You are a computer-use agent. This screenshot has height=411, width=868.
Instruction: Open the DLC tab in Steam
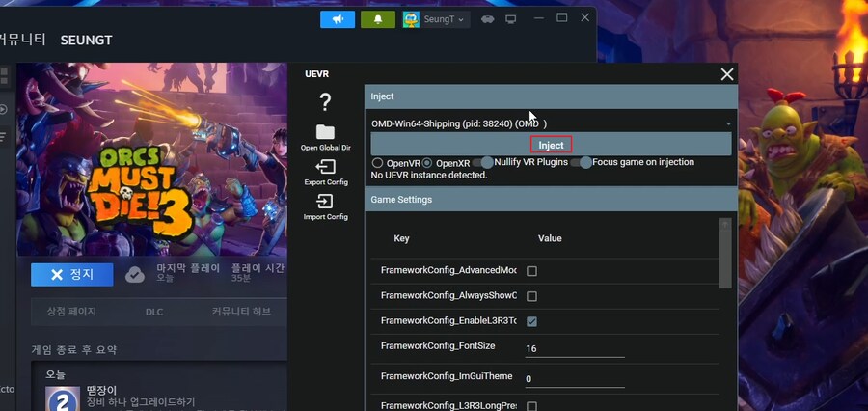tap(154, 312)
